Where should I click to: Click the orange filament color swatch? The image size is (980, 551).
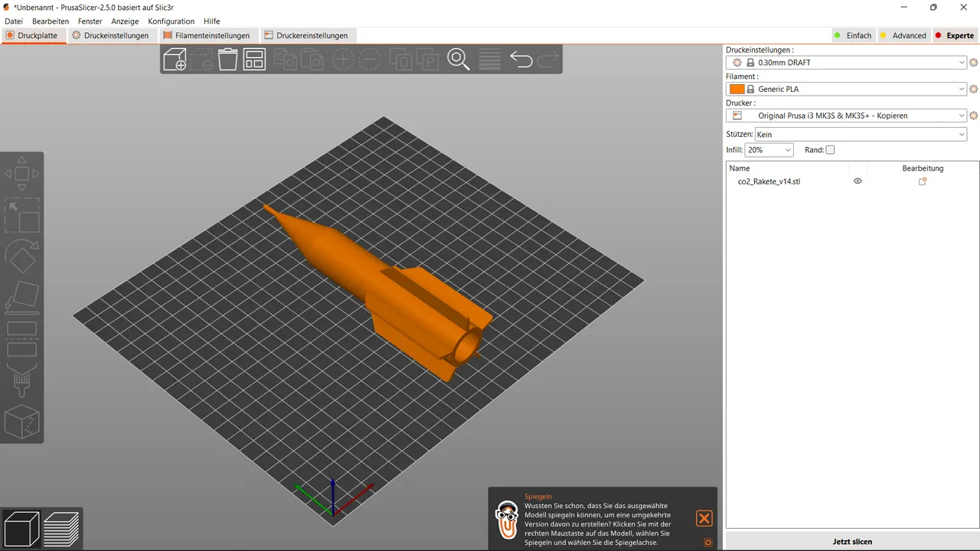(737, 90)
